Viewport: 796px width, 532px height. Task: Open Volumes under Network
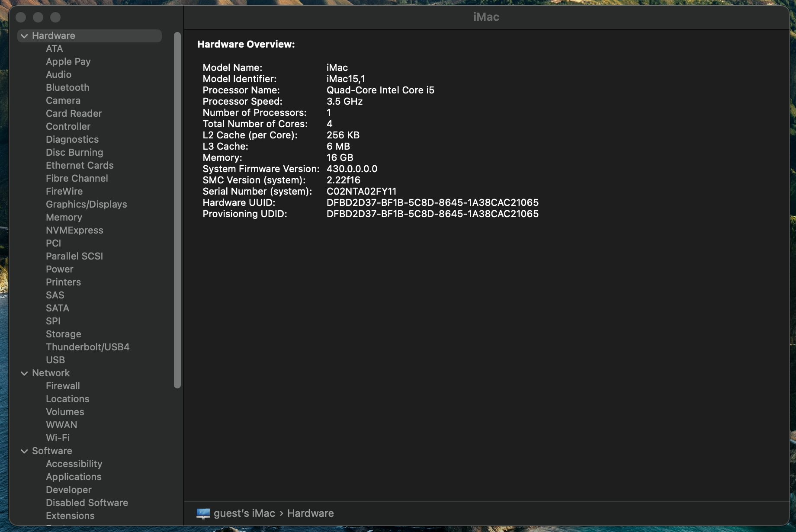[65, 412]
